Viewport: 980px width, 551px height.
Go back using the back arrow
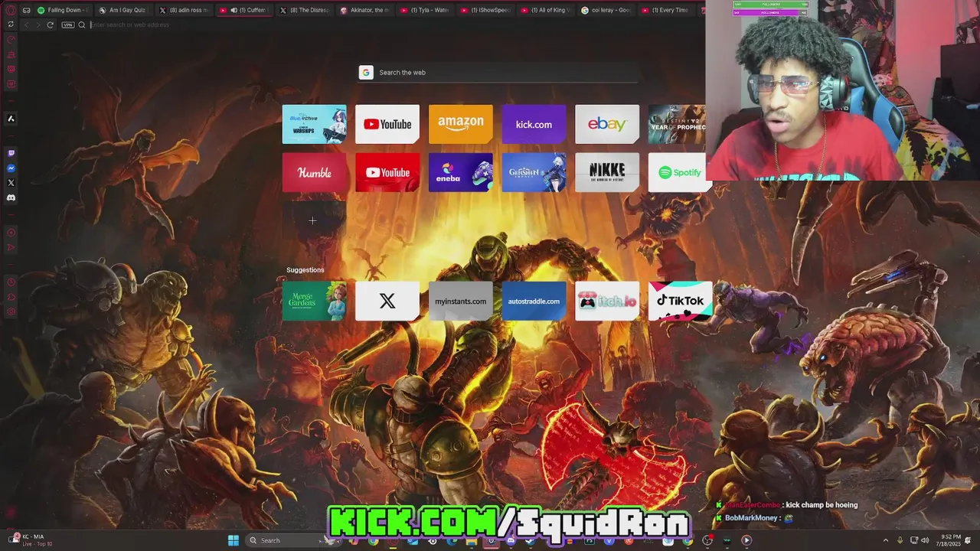point(26,24)
